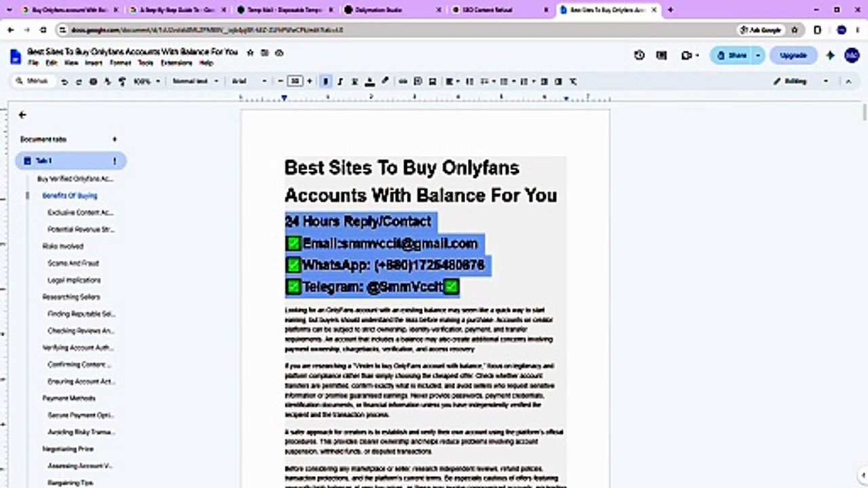The height and width of the screenshot is (488, 868).
Task: Open the numbered list dropdown
Action: coord(527,81)
